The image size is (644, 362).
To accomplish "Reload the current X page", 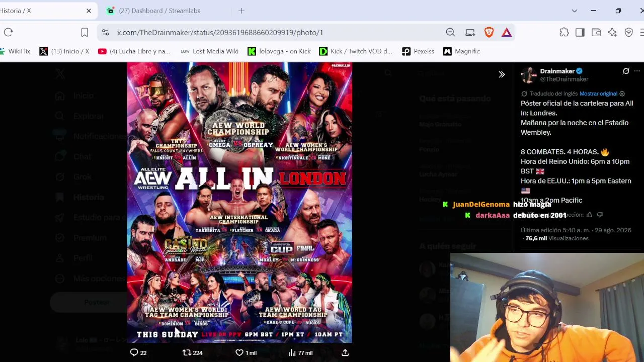I will coord(9,32).
